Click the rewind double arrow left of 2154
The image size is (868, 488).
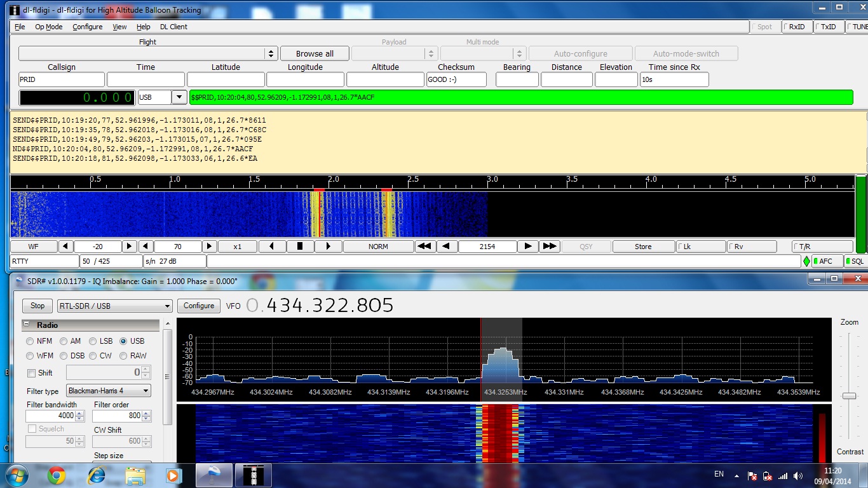424,247
